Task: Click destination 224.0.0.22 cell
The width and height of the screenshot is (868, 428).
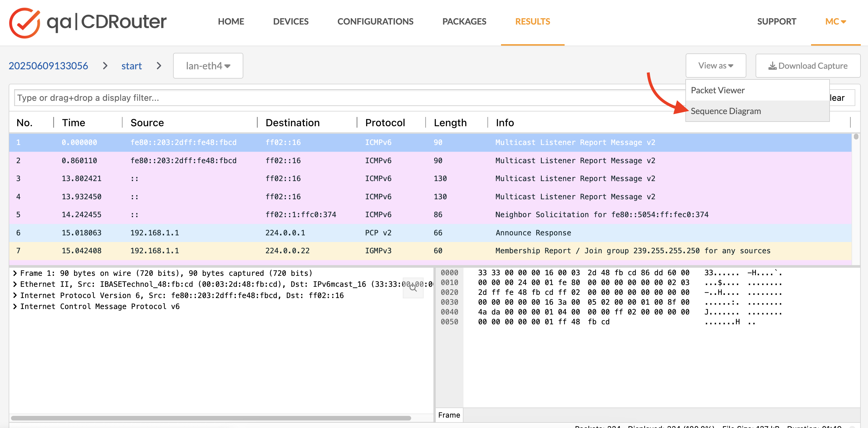Action: click(287, 251)
